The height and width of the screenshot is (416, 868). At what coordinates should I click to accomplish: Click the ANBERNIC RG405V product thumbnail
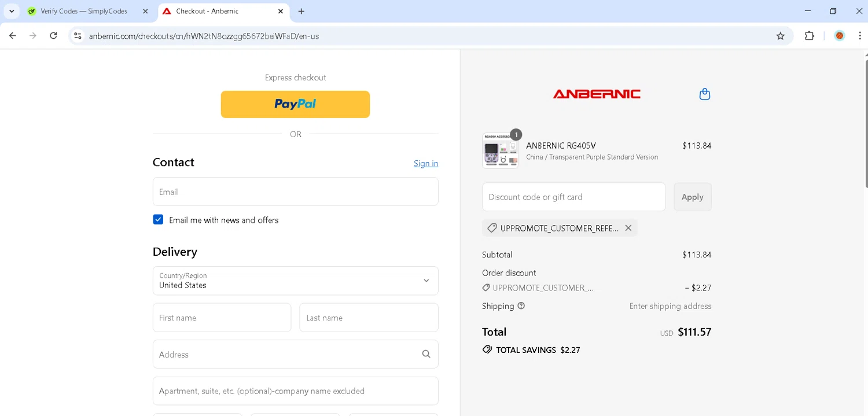point(500,151)
